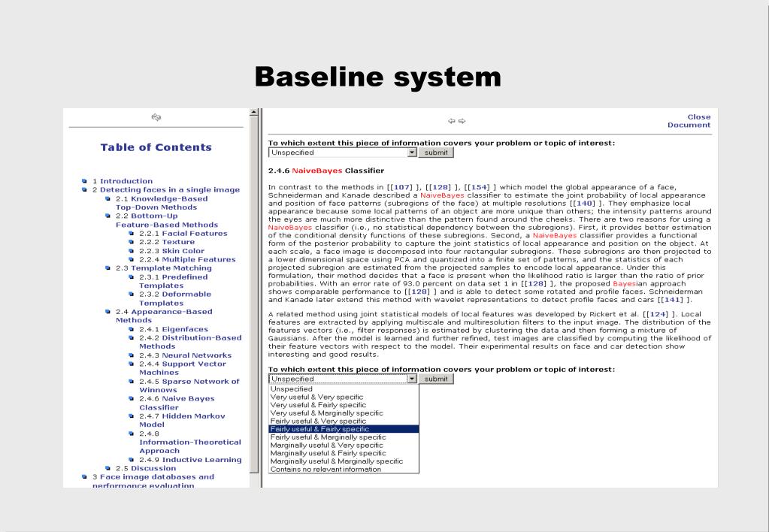Choose 'Very useful & Fairly specific' option
The height and width of the screenshot is (532, 769).
[344, 405]
